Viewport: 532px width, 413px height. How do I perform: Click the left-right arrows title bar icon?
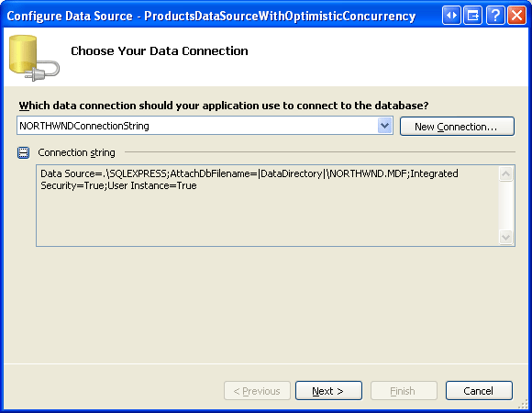[451, 16]
